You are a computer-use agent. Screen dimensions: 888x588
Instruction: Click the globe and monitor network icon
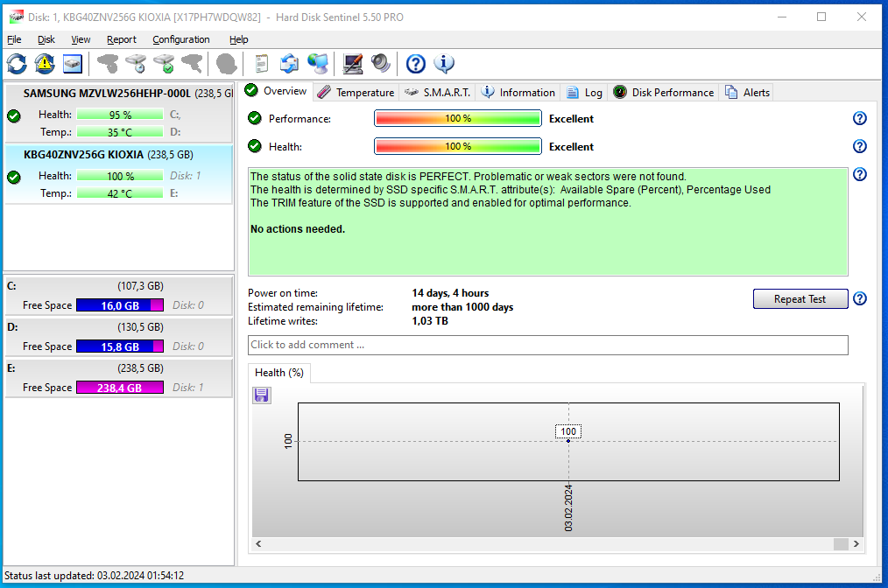coord(318,63)
